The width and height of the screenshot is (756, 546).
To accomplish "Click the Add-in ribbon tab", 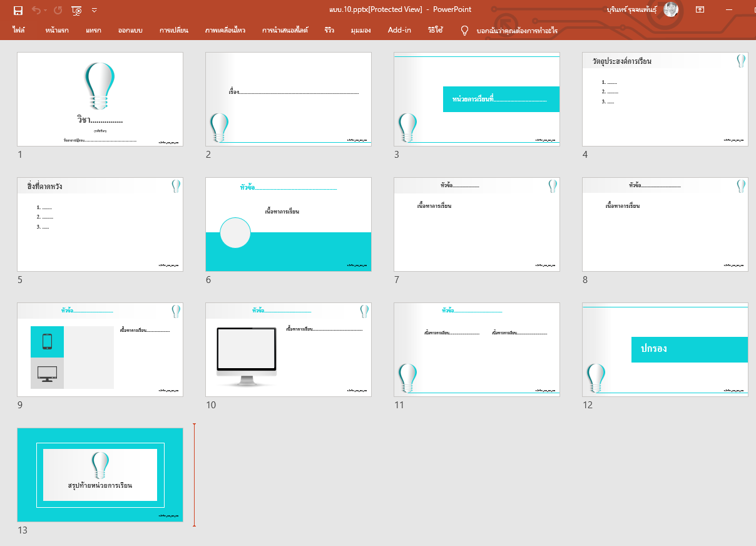I will pos(399,30).
